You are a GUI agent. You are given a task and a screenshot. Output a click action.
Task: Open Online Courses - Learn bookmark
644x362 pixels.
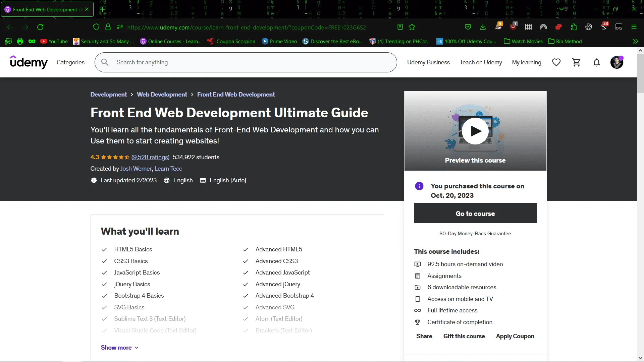click(x=171, y=41)
